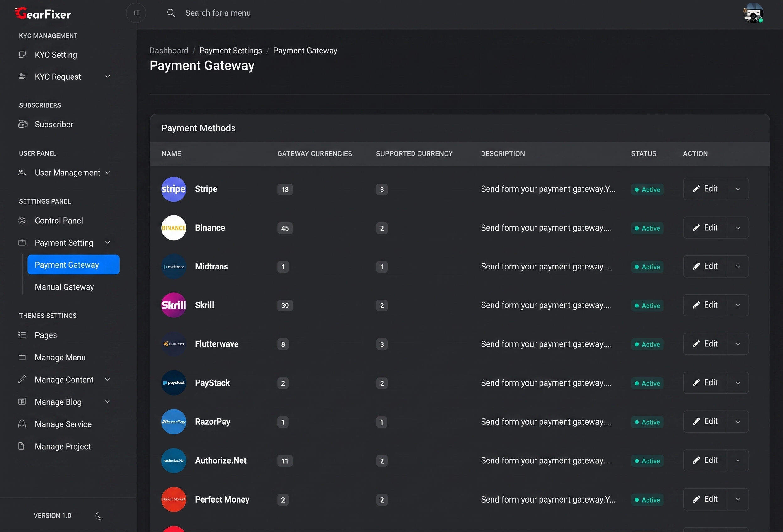The image size is (783, 532).
Task: Click the Control Panel gear icon
Action: [22, 221]
